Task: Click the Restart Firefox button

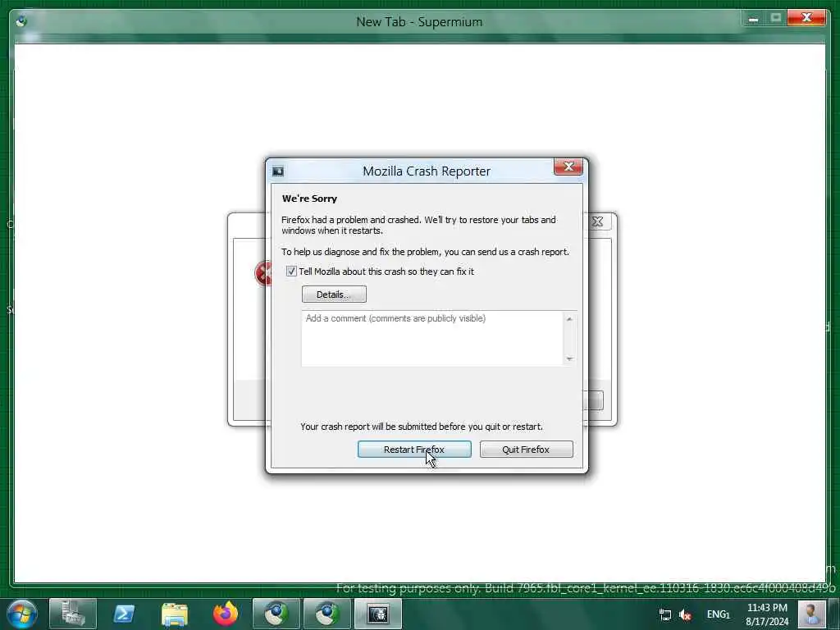Action: (x=414, y=450)
